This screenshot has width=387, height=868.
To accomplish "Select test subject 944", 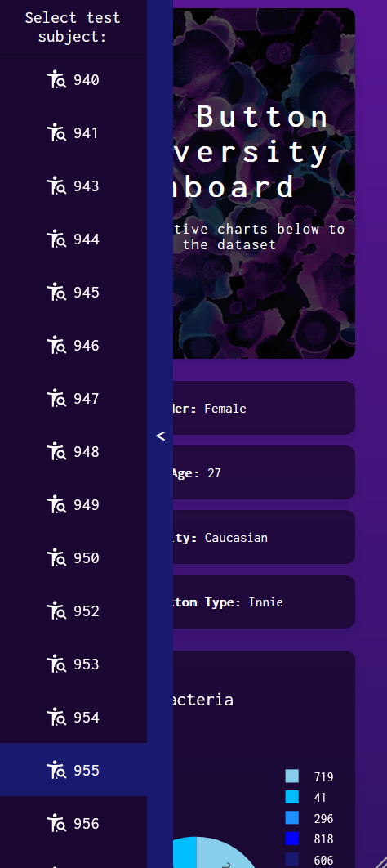I will coord(73,239).
